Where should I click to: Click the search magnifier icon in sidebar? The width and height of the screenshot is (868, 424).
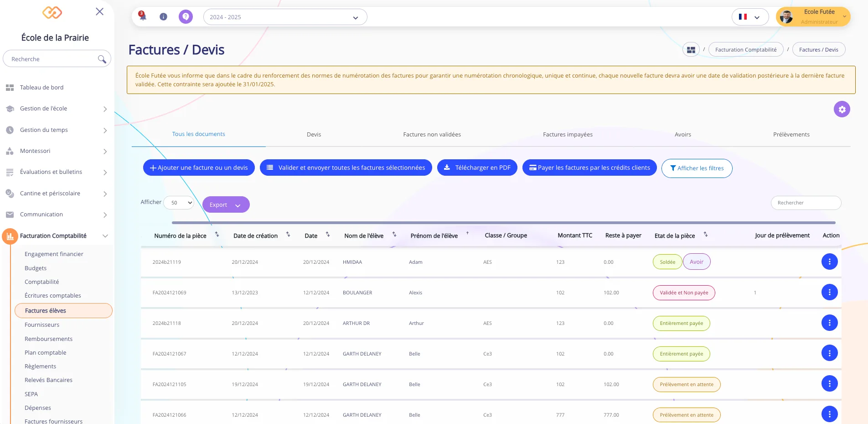(x=102, y=59)
